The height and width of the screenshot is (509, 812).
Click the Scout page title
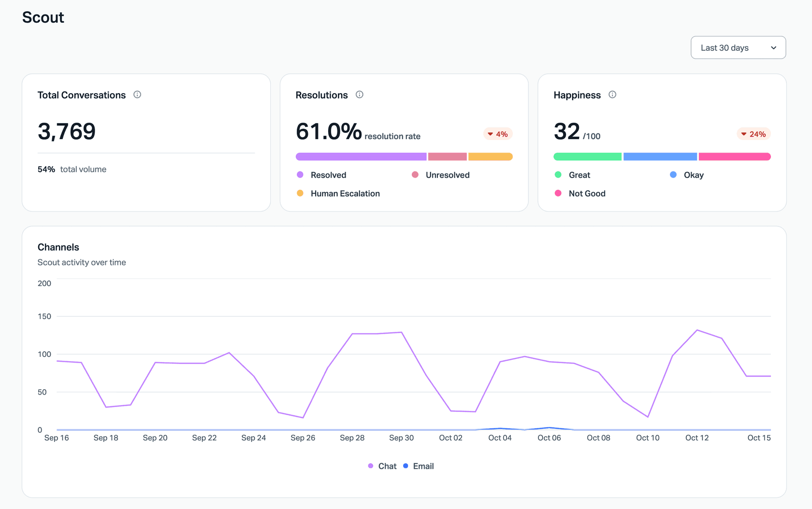click(43, 17)
